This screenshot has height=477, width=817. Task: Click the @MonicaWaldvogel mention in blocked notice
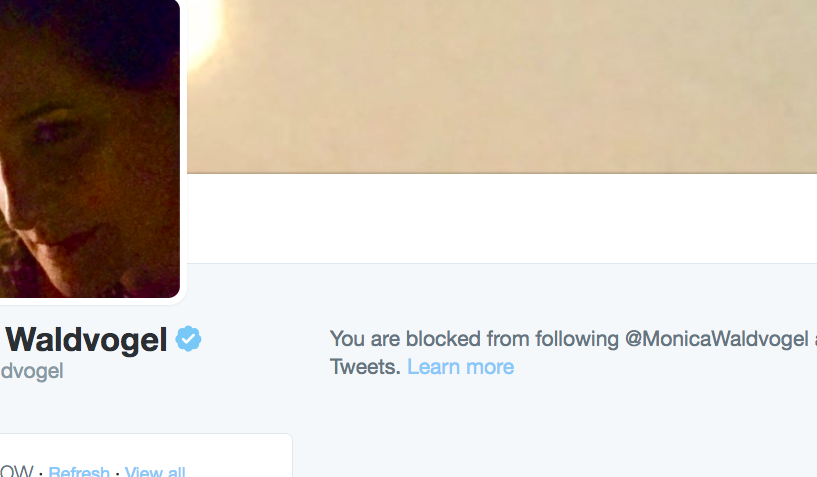[x=716, y=339]
